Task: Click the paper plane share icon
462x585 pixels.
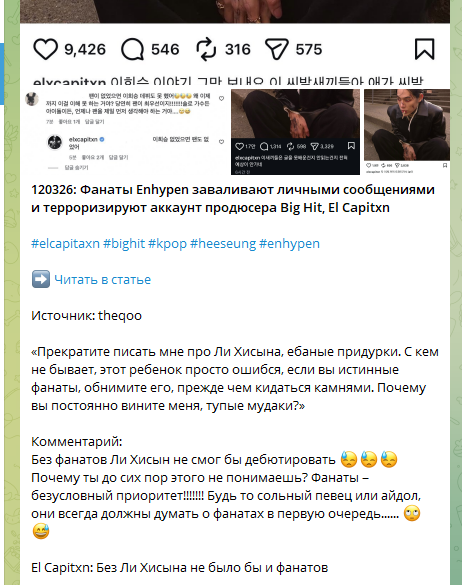Action: point(277,49)
